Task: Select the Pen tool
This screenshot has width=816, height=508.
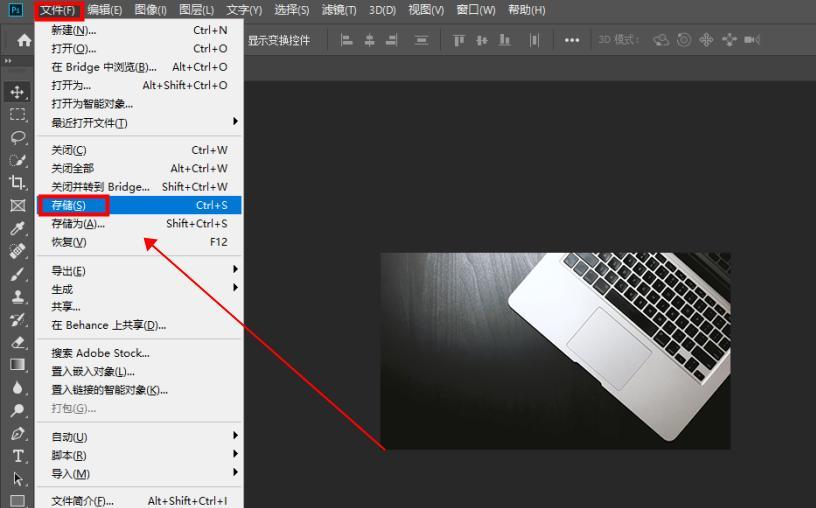Action: pyautogui.click(x=17, y=433)
